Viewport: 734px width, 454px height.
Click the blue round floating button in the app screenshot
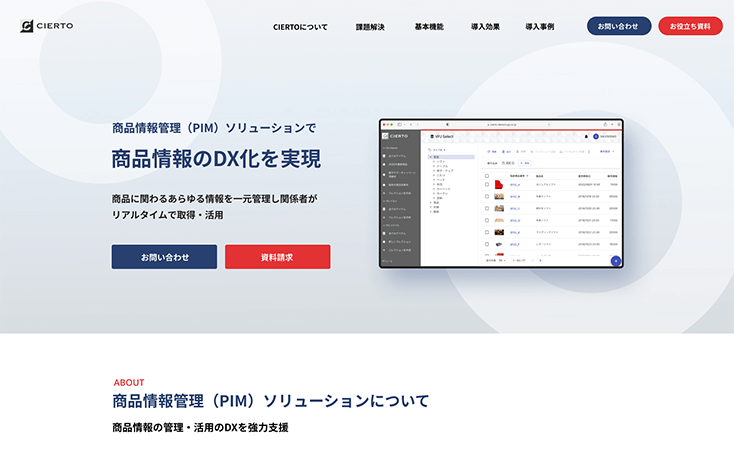(615, 260)
